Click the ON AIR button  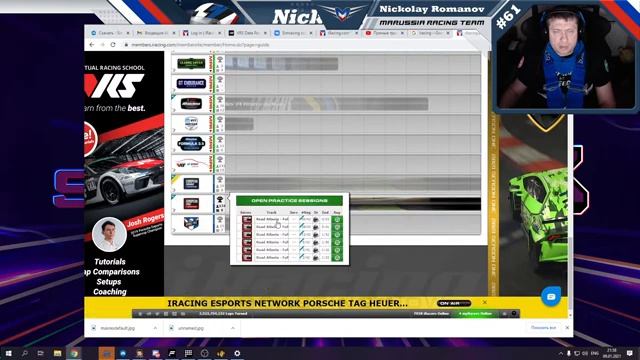click(454, 303)
